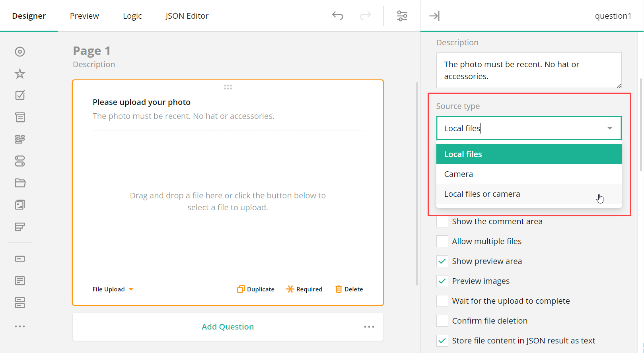Click the redo arrow icon
This screenshot has width=644, height=353.
(x=365, y=16)
